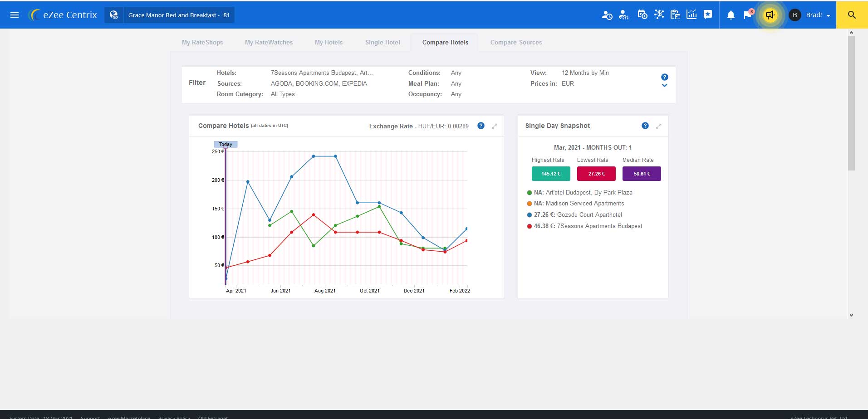Open the bar chart reports icon

[691, 15]
